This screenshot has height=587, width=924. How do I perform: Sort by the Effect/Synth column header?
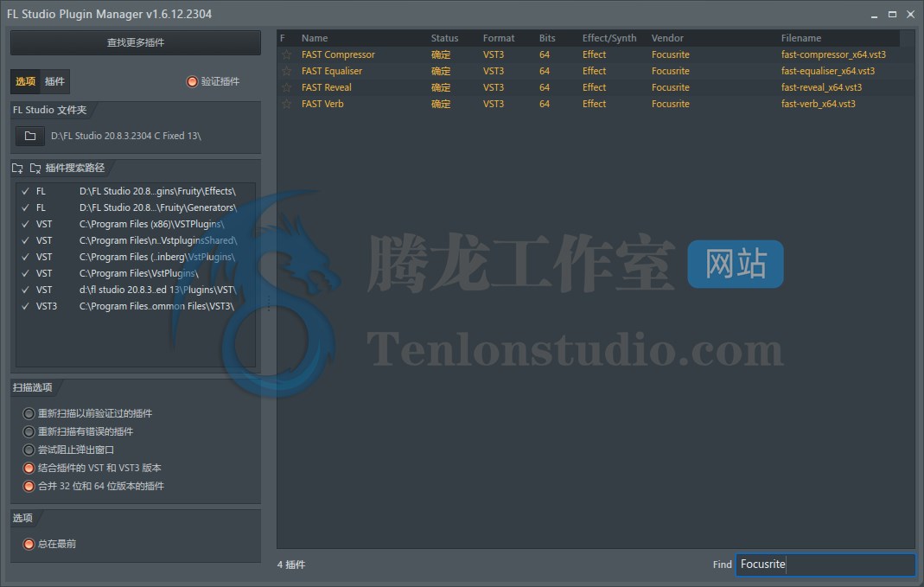[x=609, y=38]
